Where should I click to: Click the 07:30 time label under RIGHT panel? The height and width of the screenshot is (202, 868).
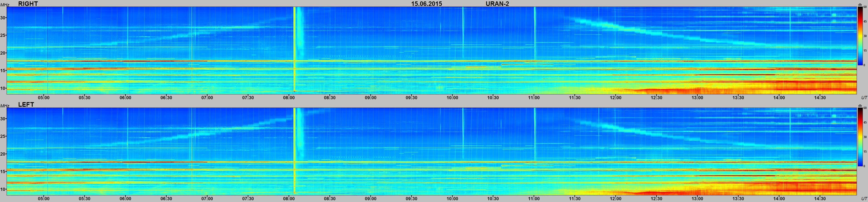click(248, 98)
